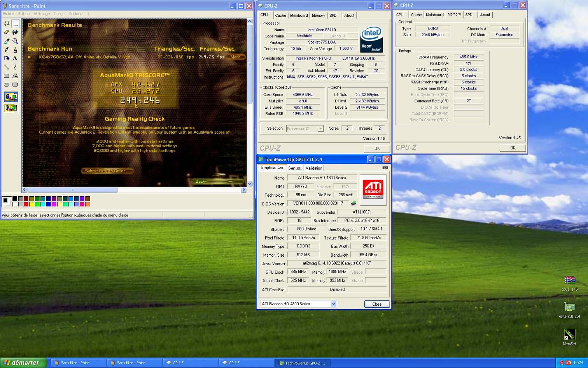
Task: Click the Paint horizontal scrollbar thumb
Action: [x=72, y=190]
